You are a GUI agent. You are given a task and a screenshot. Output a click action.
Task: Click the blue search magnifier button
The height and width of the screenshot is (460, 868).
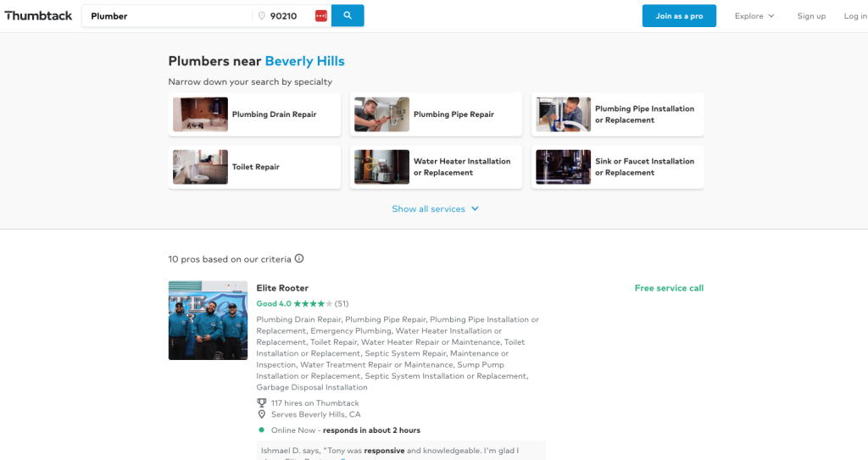(348, 15)
